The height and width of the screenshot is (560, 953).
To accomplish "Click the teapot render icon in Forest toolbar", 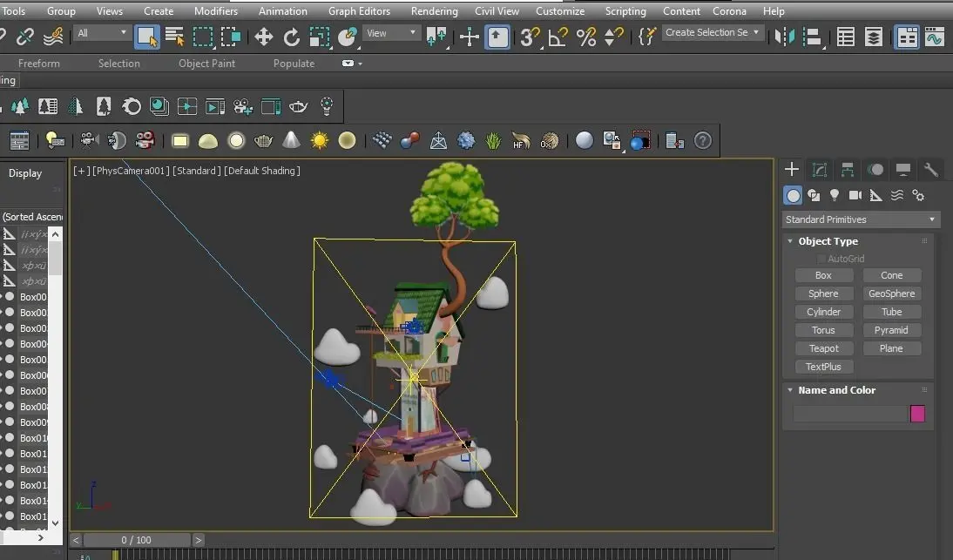I will (x=299, y=107).
